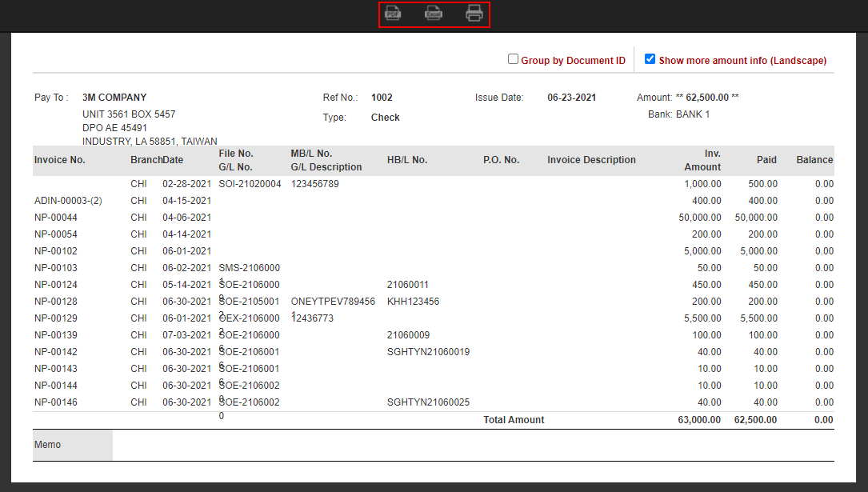Image resolution: width=868 pixels, height=492 pixels.
Task: Click the 3M COMPANY payee name
Action: [x=114, y=98]
